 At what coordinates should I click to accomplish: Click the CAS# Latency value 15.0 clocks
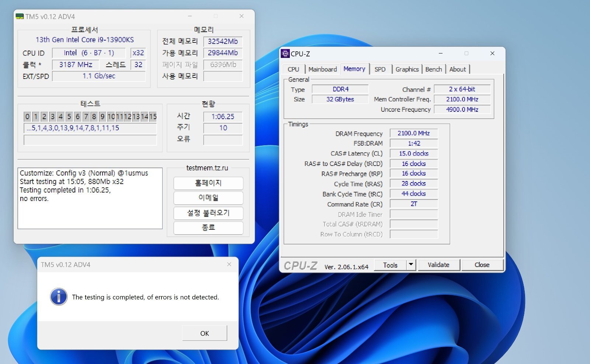coord(414,153)
